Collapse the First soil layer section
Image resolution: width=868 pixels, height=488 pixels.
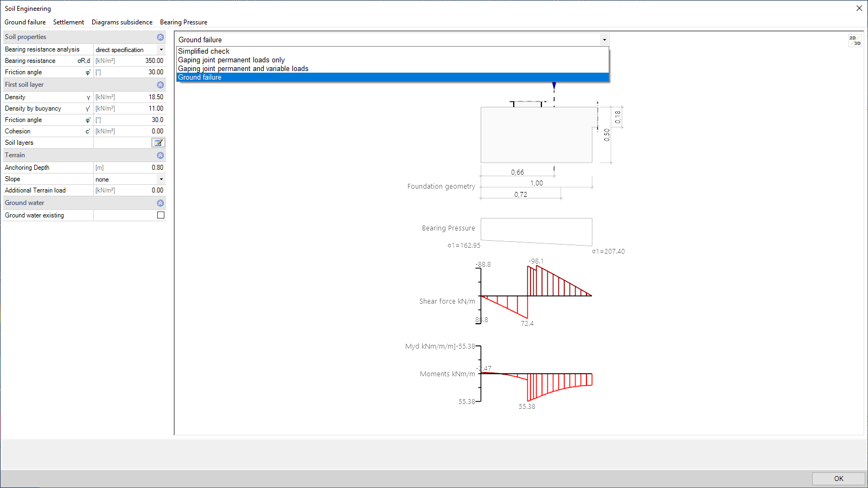(x=160, y=85)
